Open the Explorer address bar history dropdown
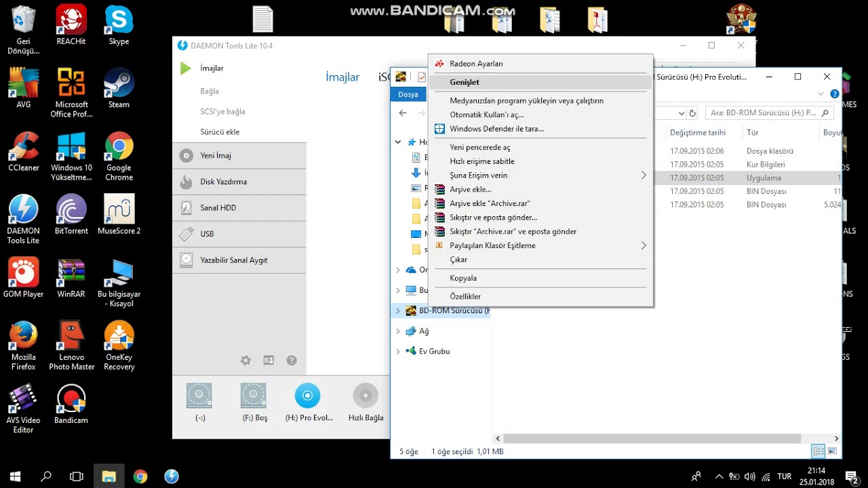The width and height of the screenshot is (868, 488). click(x=681, y=113)
